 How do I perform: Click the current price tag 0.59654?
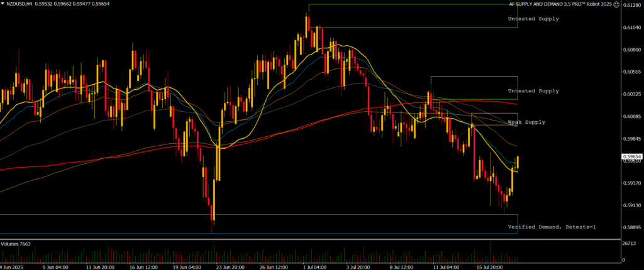pyautogui.click(x=632, y=156)
